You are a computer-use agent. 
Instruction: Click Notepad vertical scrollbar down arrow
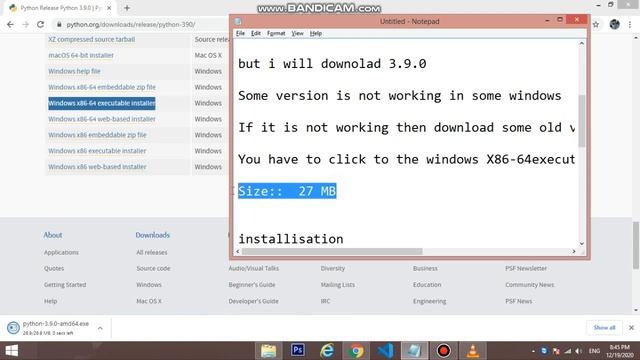point(582,244)
